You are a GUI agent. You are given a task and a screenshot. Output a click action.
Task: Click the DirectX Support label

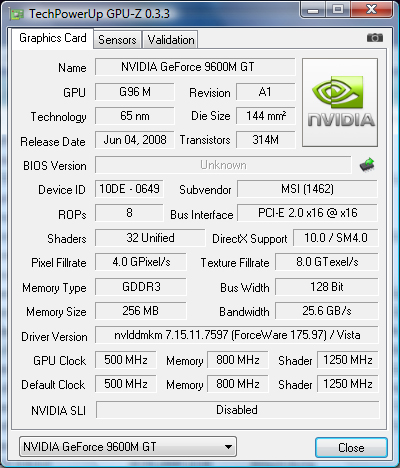click(x=250, y=239)
